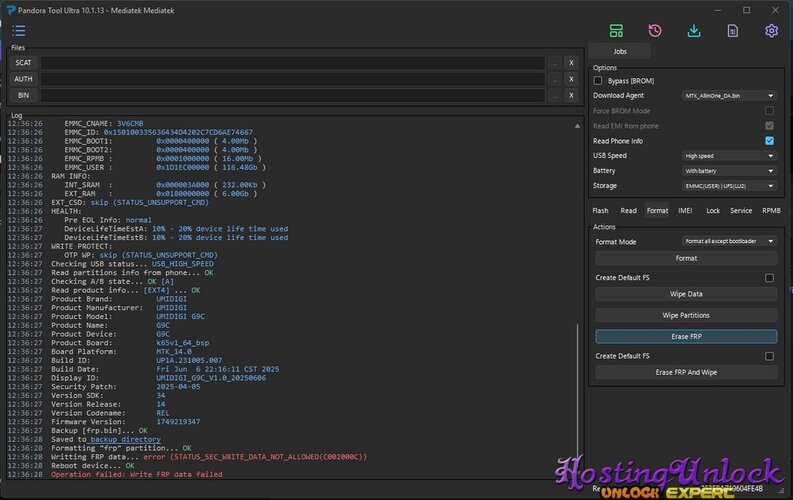Focus the SCAT file path field
Image resolution: width=793 pixels, height=500 pixels.
pos(293,63)
